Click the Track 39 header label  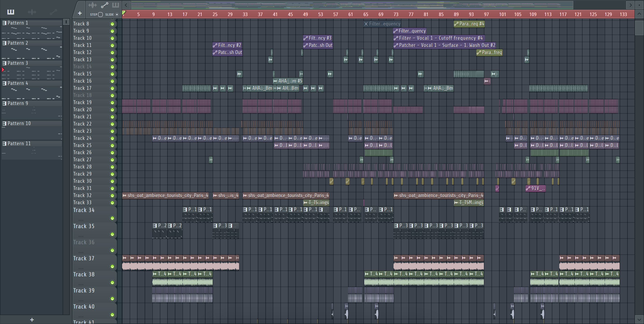tap(84, 290)
